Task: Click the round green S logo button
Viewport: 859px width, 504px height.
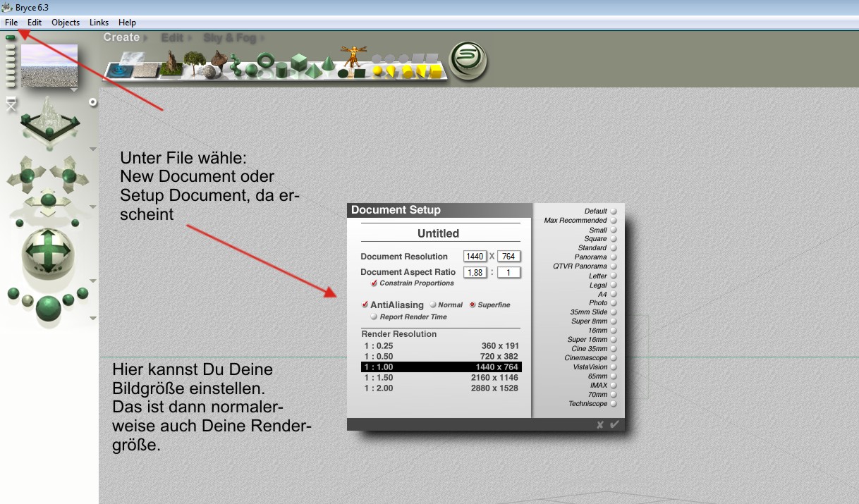Action: tap(469, 61)
